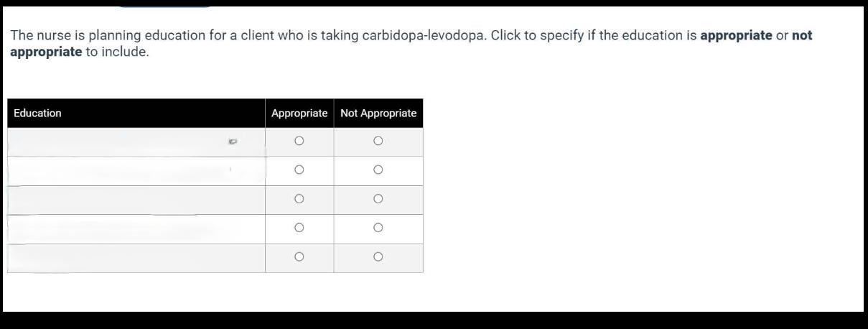Screen dimensions: 868x329
Task: Select Appropriate for the first education row
Action: (299, 142)
